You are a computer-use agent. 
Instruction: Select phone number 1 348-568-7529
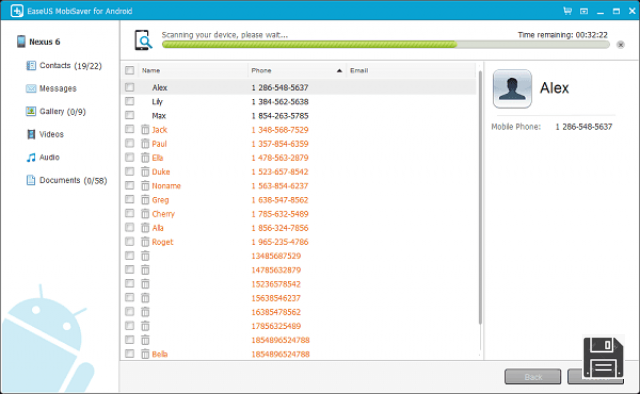point(280,130)
